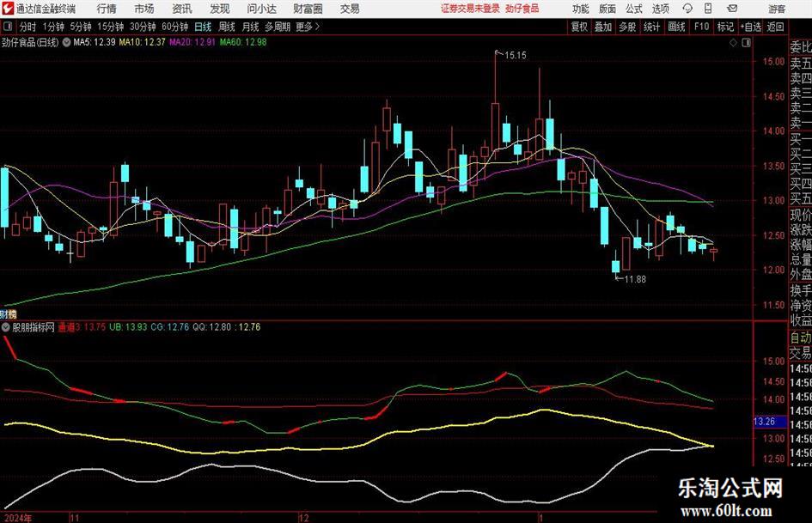Open the 功能 menu
The image size is (812, 523).
pos(581,9)
